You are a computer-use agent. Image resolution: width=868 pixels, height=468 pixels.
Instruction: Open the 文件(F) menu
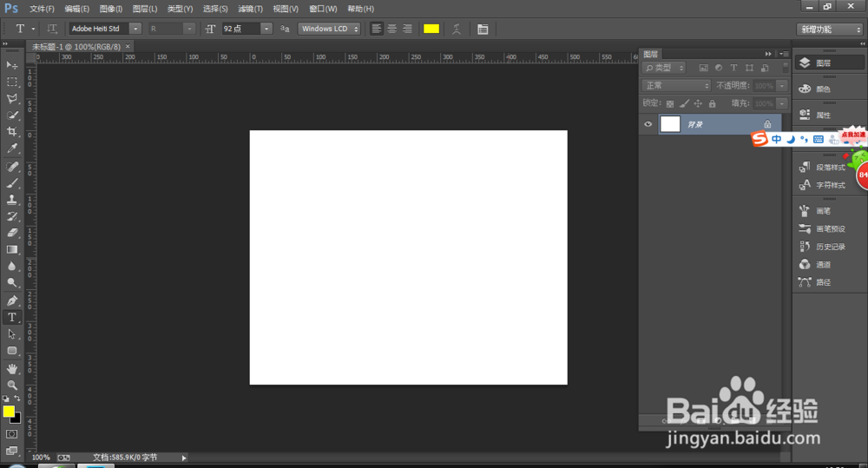click(42, 9)
